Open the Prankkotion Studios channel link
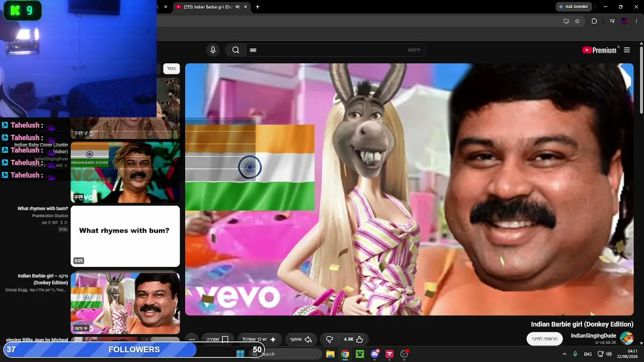The image size is (644, 362). 50,216
